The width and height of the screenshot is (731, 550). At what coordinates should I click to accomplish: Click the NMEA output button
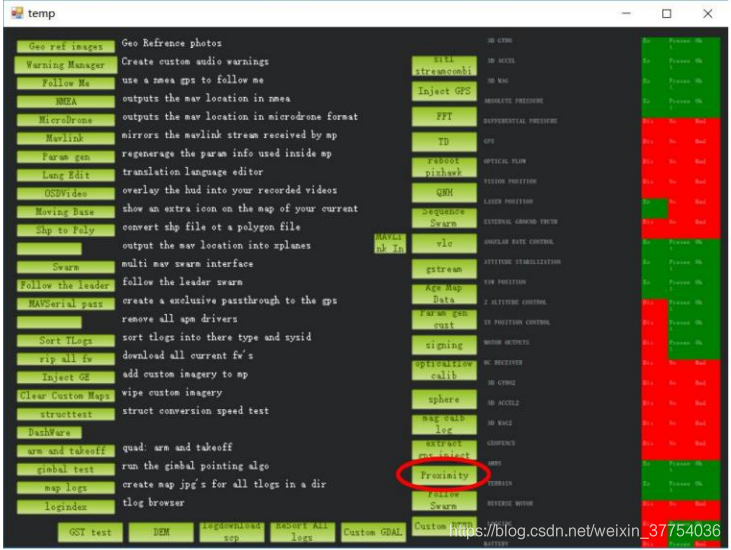coord(66,102)
